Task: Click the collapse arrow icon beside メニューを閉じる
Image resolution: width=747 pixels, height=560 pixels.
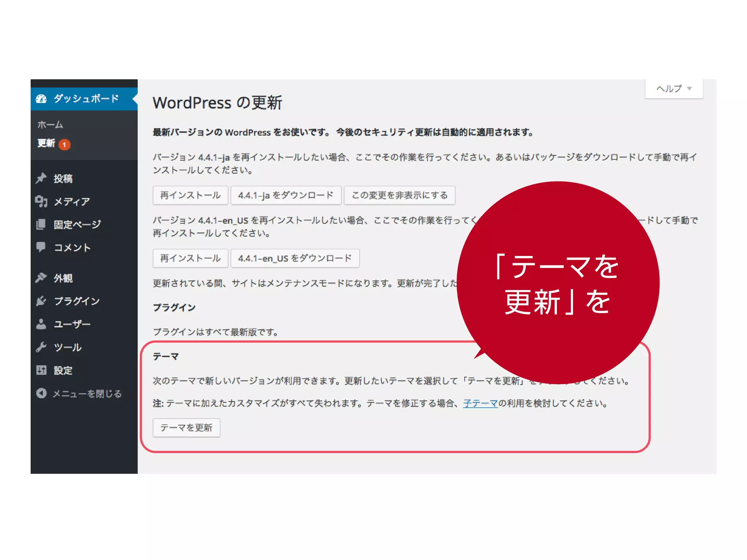Action: [42, 393]
